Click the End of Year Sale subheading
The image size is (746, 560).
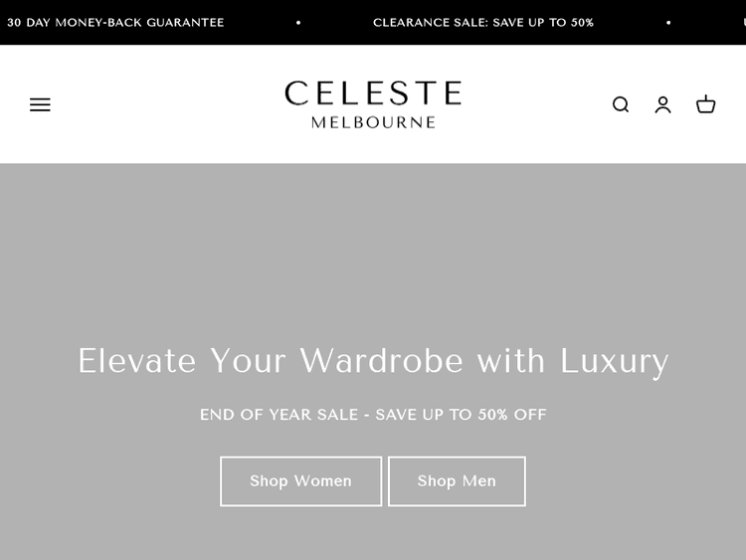(373, 415)
